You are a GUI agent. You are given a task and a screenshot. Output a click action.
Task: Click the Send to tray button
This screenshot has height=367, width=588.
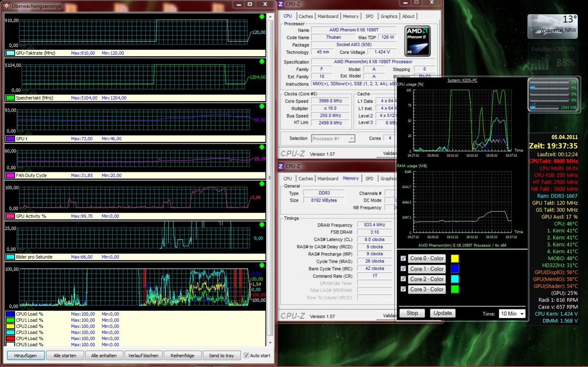tap(221, 356)
